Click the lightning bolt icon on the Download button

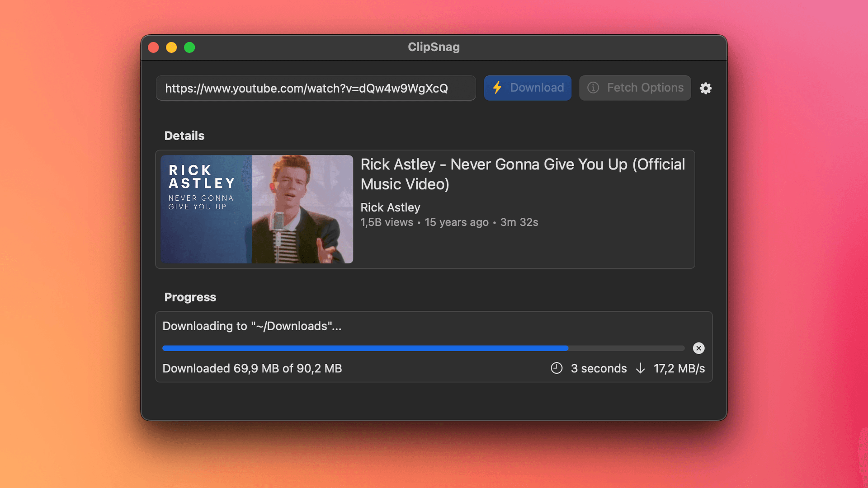(497, 88)
